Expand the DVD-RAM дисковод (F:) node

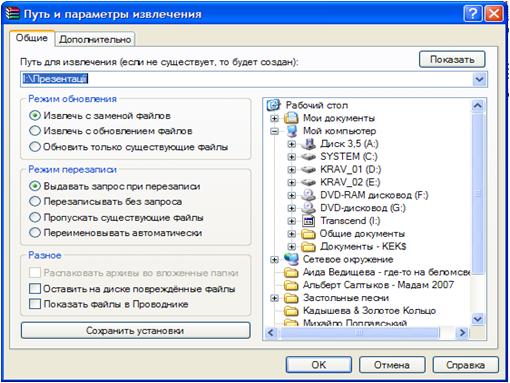coord(292,195)
